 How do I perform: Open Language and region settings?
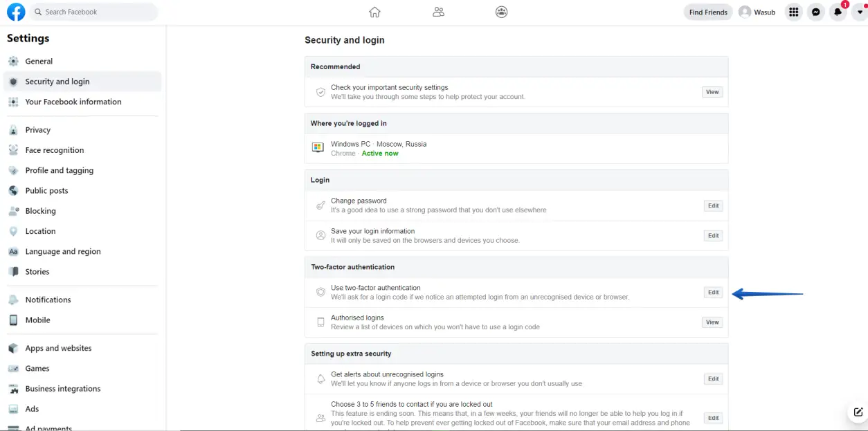click(x=63, y=252)
